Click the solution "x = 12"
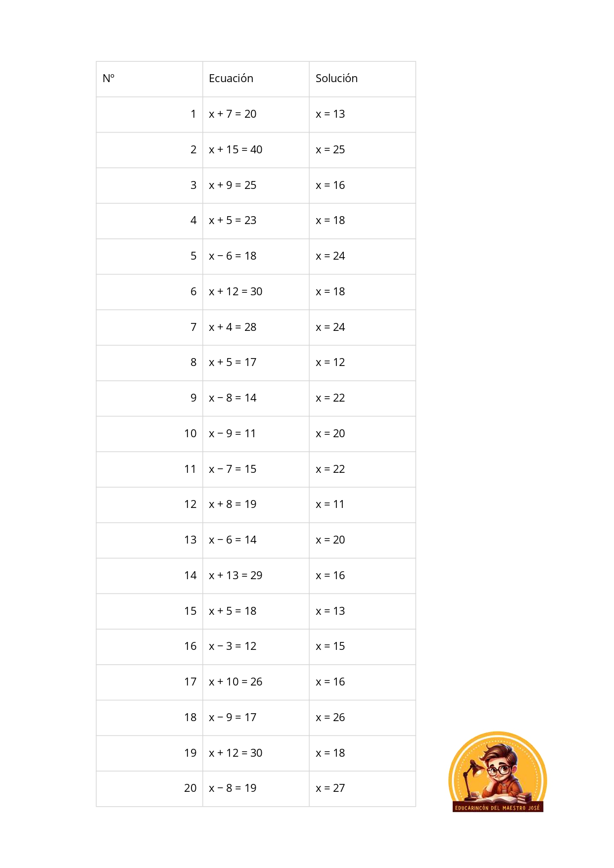This screenshot has height=868, width=614. coord(330,363)
